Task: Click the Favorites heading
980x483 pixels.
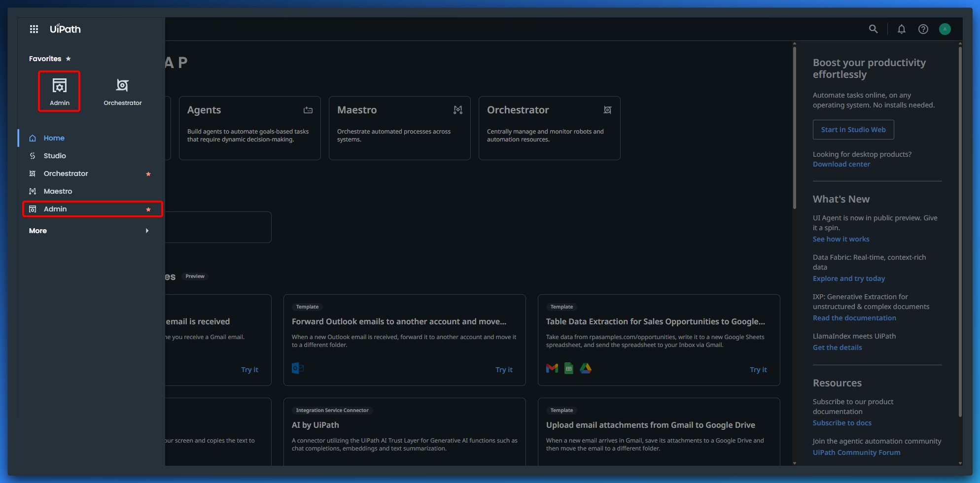Action: point(45,59)
